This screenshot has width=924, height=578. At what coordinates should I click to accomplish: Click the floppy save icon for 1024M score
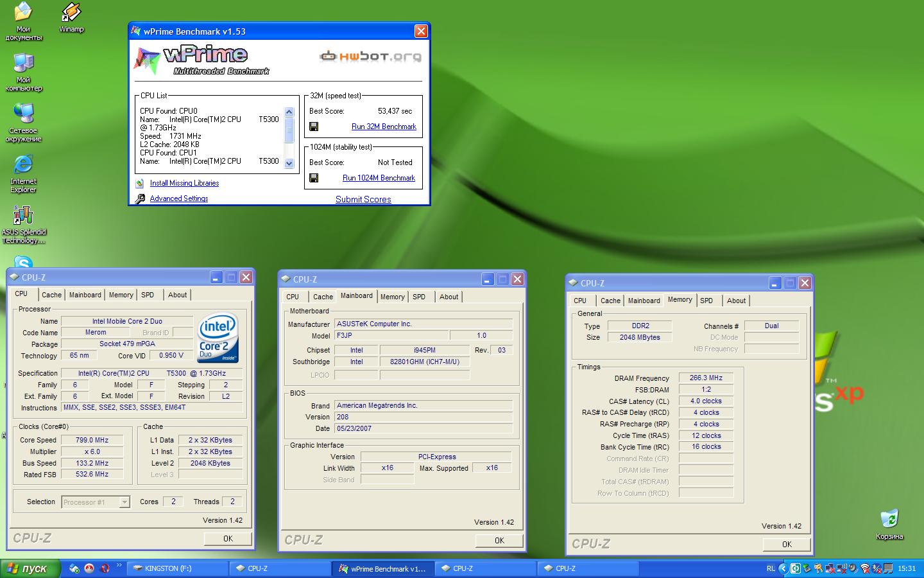(314, 178)
